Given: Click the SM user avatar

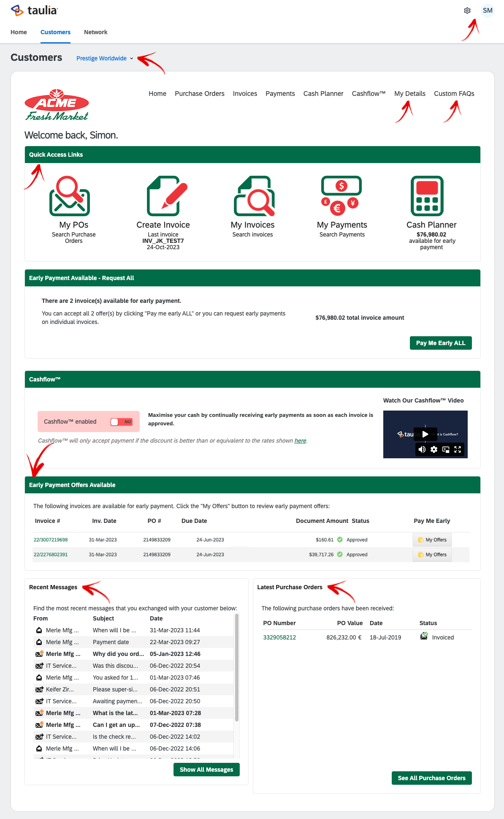Looking at the screenshot, I should click(488, 11).
